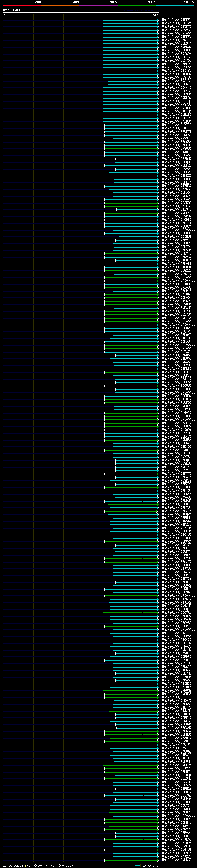The height and width of the screenshot is (868, 197).
Task: Select hit label UniRef100_B8NEJ0
Action: [x=176, y=182]
